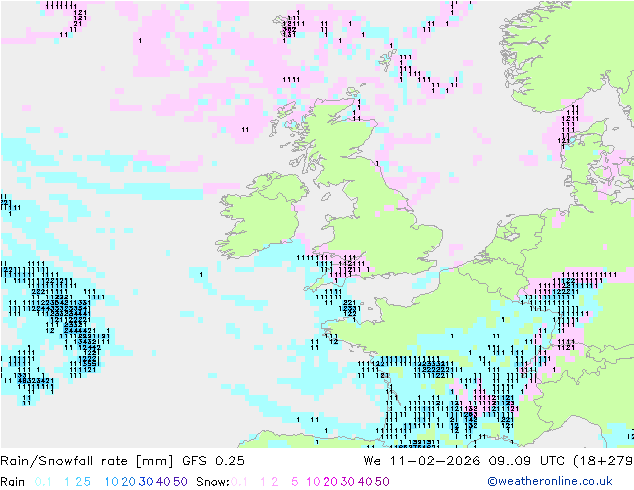Click the '(18+279' forecast run label

(603, 461)
